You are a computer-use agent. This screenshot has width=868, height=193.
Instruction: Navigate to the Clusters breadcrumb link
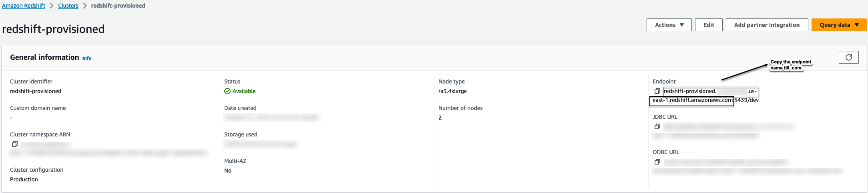pyautogui.click(x=68, y=6)
